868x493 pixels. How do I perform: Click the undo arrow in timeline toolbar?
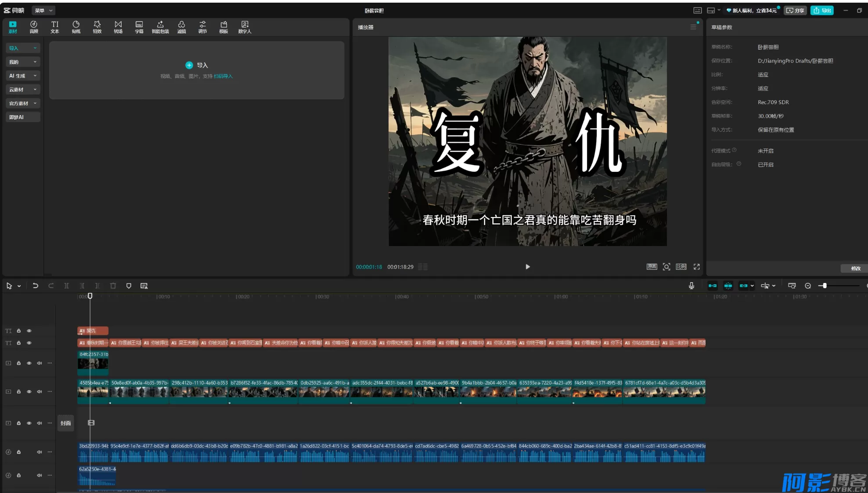point(35,286)
